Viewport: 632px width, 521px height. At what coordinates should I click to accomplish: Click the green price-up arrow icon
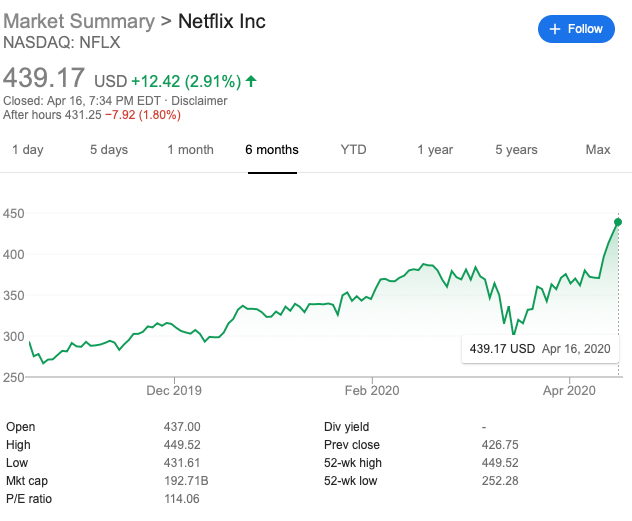click(x=250, y=80)
